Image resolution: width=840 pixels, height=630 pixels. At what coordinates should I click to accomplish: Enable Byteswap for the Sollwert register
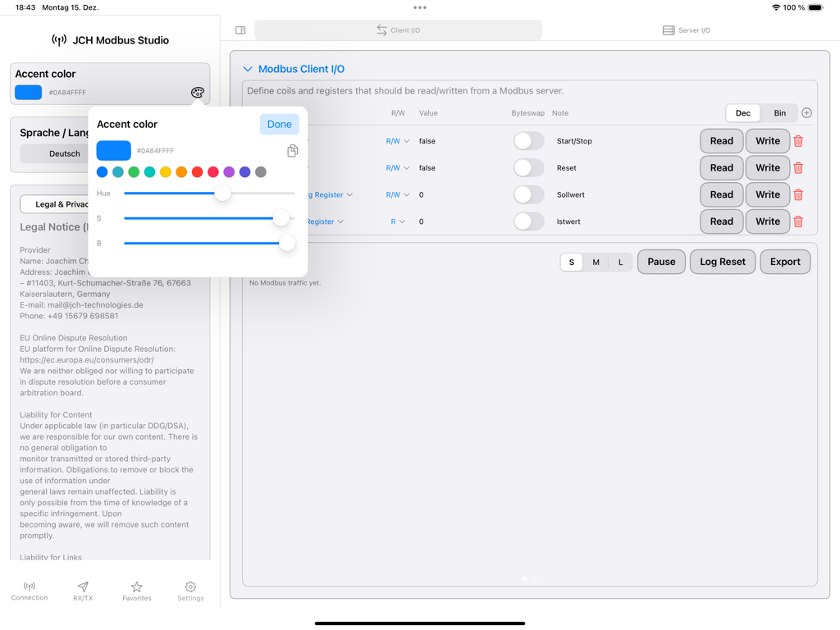coord(528,194)
